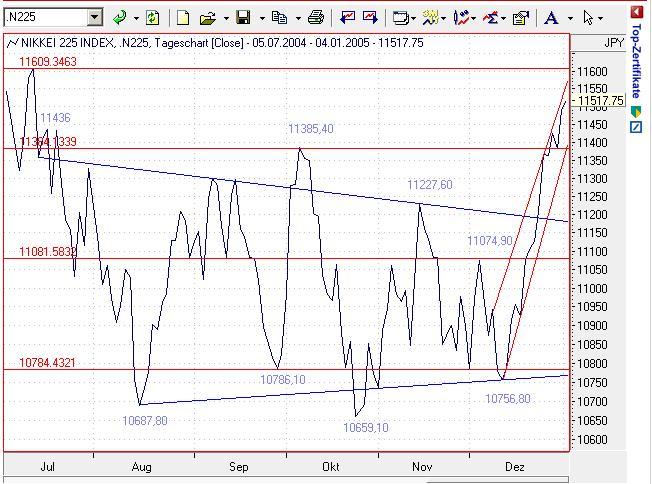The height and width of the screenshot is (484, 652).
Task: Select red level label 10784.4321
Action: point(47,363)
